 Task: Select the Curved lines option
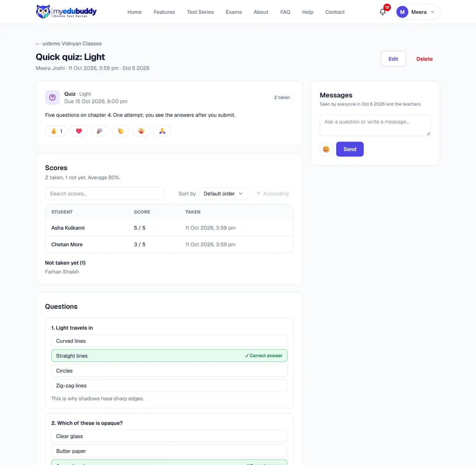point(169,341)
